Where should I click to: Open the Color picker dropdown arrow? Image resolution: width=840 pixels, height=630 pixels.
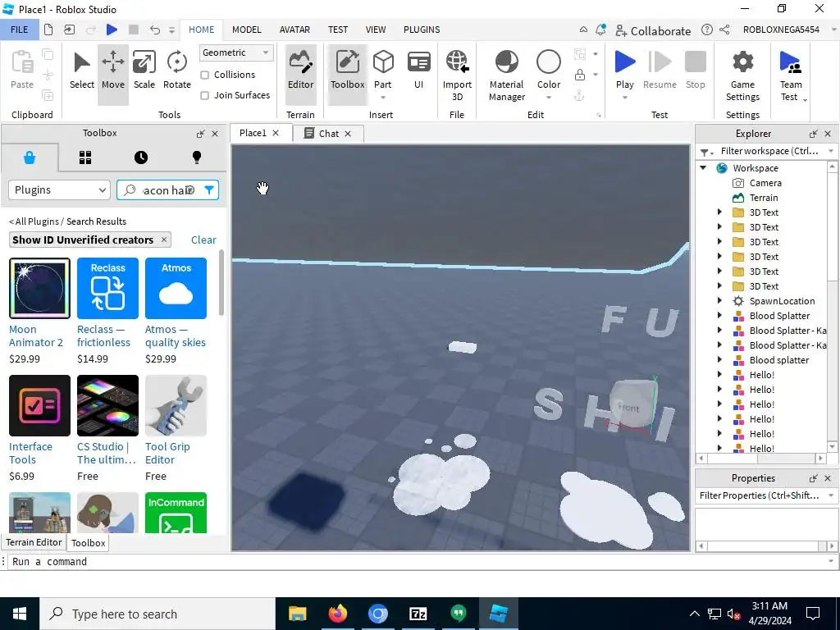[x=549, y=98]
